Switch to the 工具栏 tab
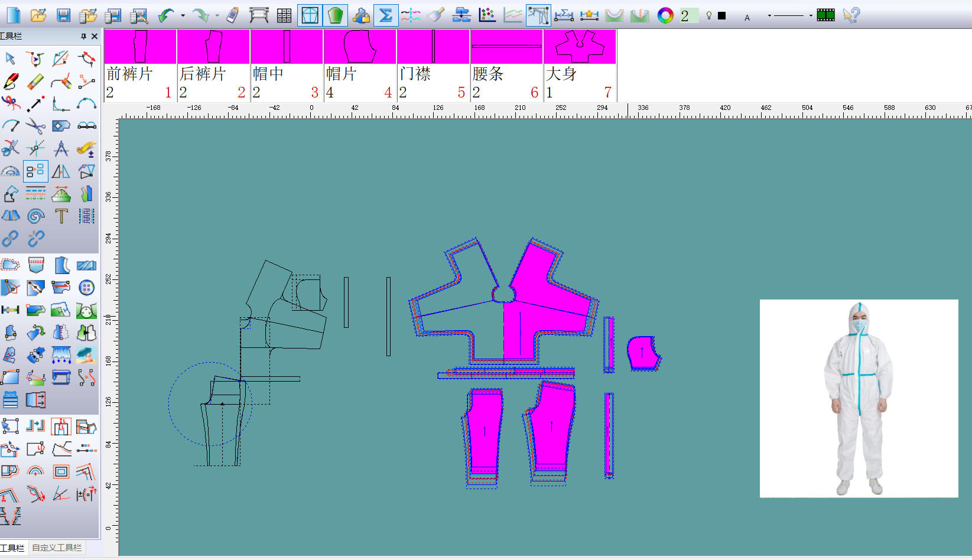Viewport: 972px width, 560px height. [12, 548]
